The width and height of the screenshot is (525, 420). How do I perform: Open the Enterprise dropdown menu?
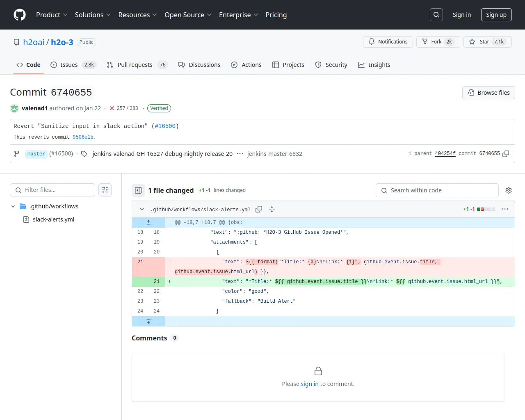[238, 15]
